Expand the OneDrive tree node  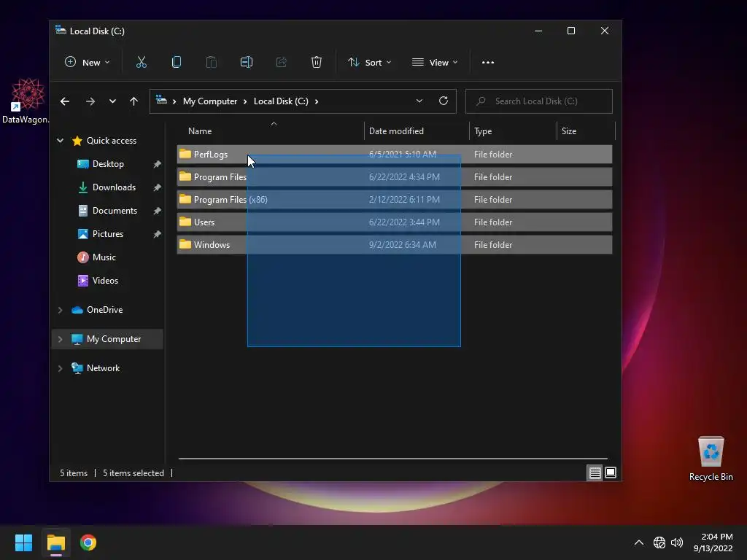[x=60, y=310]
